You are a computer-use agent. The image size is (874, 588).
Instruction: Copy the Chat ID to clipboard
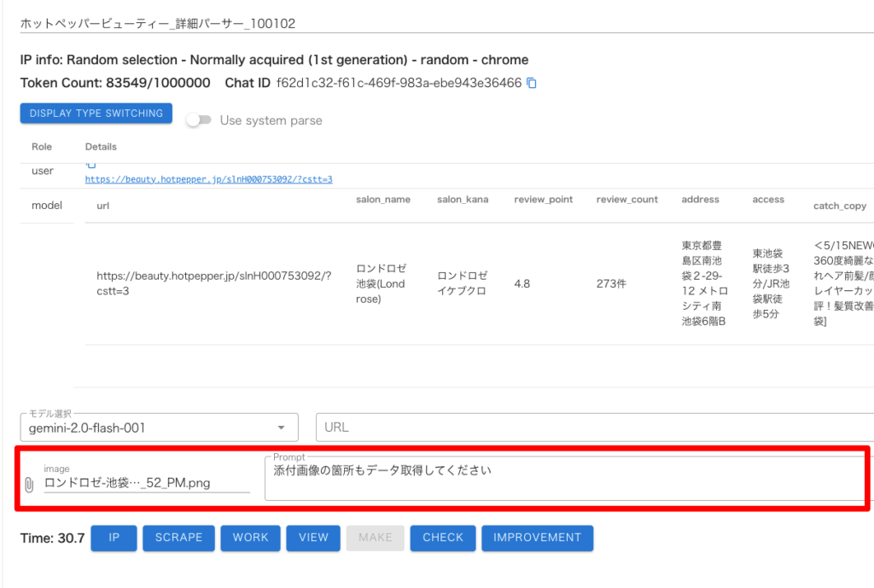[532, 84]
